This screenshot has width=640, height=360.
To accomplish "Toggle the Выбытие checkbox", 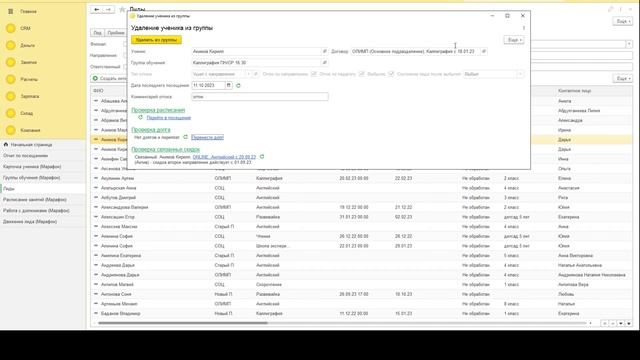I will pos(391,74).
